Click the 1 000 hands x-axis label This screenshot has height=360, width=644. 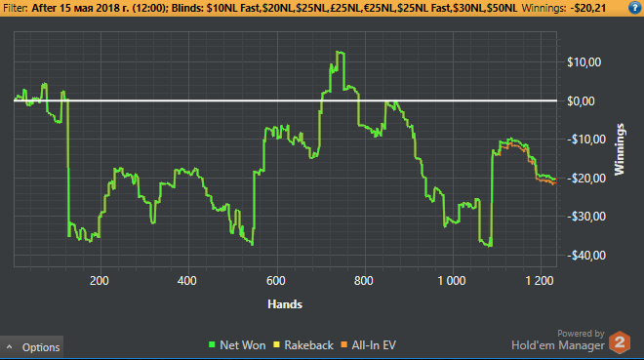452,281
